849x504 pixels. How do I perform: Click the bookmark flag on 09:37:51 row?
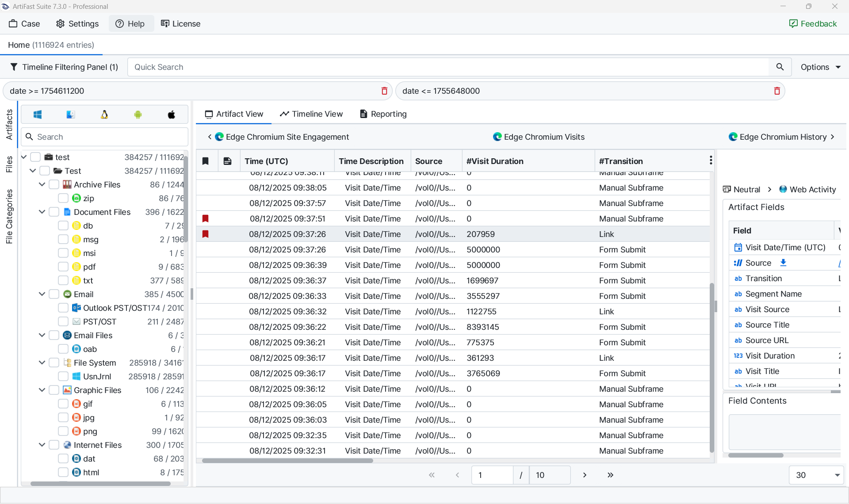[206, 219]
